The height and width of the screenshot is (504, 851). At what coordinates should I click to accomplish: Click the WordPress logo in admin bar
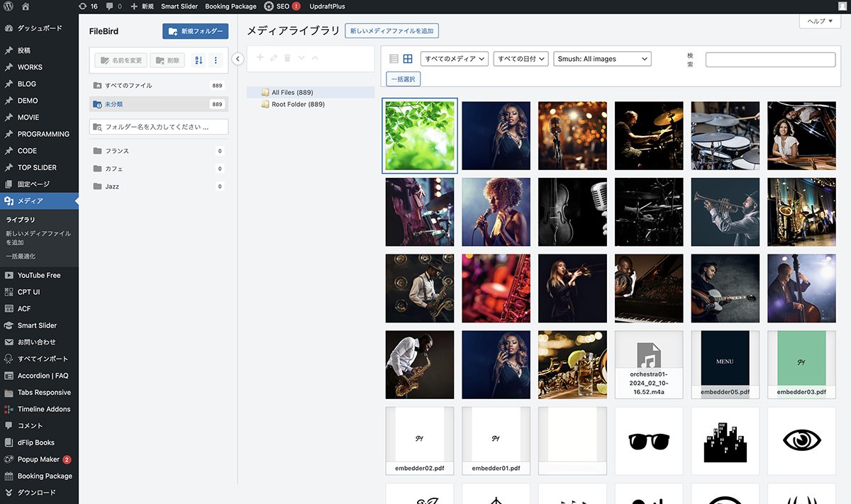tap(8, 6)
